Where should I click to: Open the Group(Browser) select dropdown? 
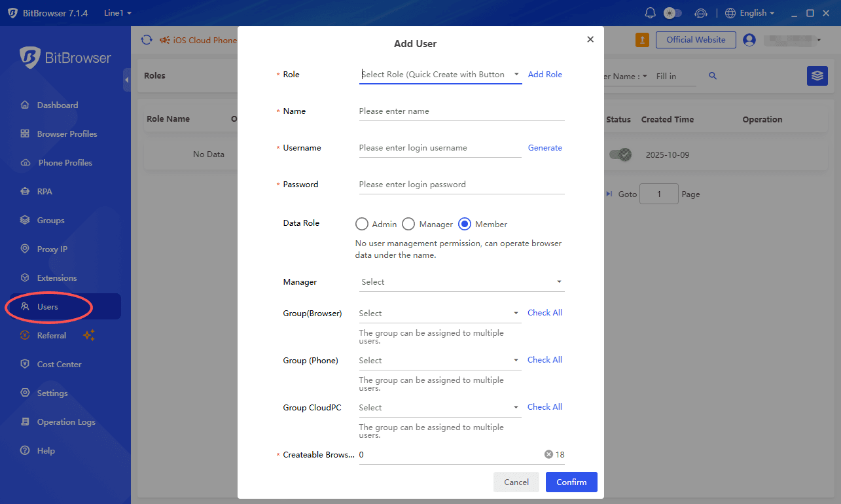440,314
